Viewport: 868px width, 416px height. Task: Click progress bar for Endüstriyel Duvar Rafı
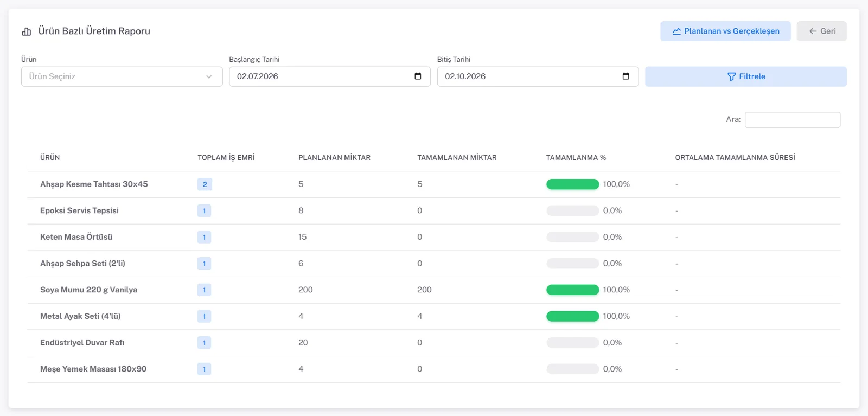coord(572,343)
